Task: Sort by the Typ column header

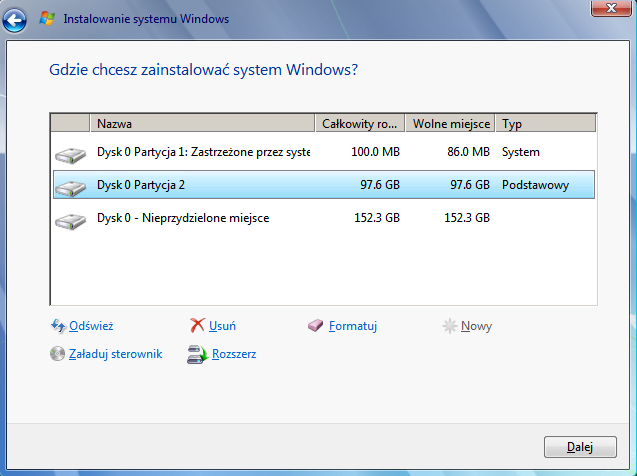Action: [x=546, y=123]
